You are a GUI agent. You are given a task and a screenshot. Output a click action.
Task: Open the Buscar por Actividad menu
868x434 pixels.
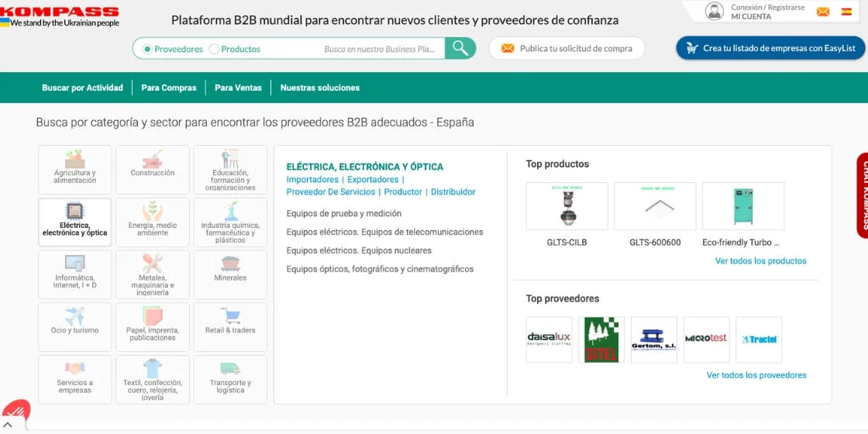click(x=82, y=88)
